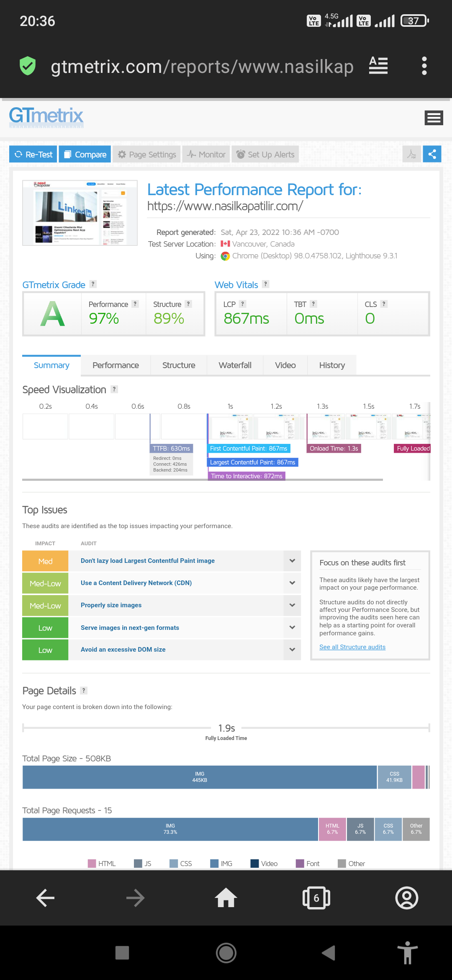
Task: Click Fully Loaded timeline marker
Action: coord(412,449)
